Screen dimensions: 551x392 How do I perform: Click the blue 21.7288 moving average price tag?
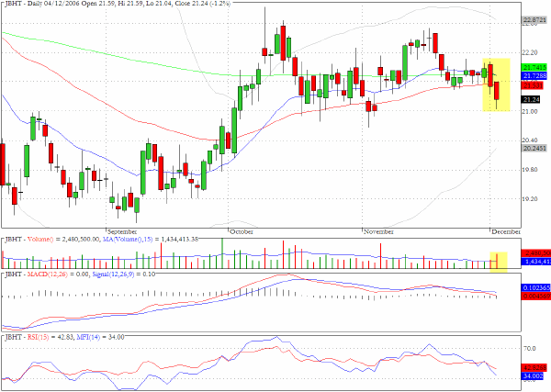coord(534,76)
